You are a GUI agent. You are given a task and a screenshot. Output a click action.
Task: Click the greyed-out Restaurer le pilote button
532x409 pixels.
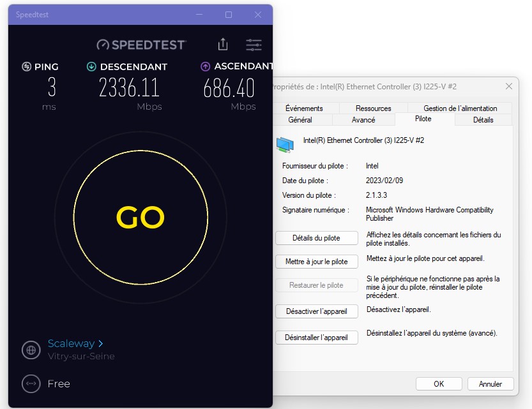[x=317, y=285]
